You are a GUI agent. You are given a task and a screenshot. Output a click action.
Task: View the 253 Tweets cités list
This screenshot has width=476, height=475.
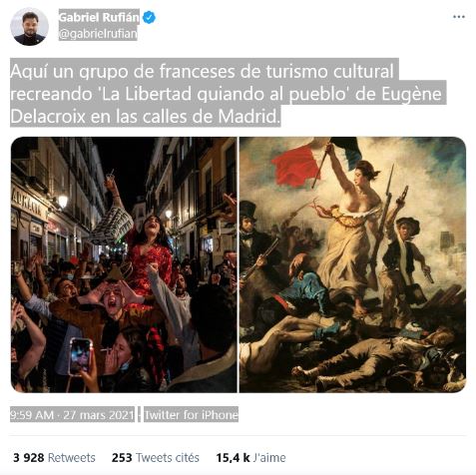156,457
